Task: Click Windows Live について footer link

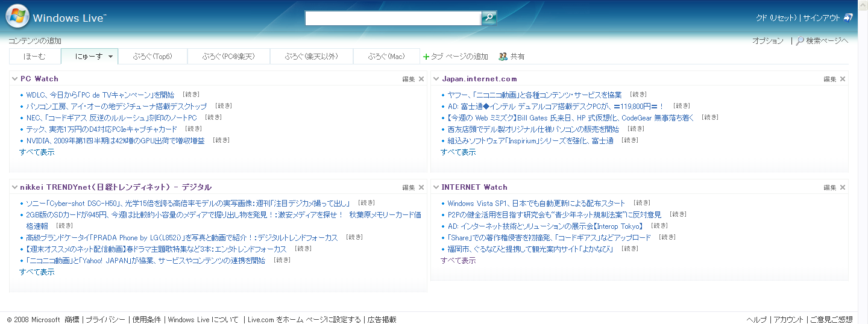Action: pos(203,319)
